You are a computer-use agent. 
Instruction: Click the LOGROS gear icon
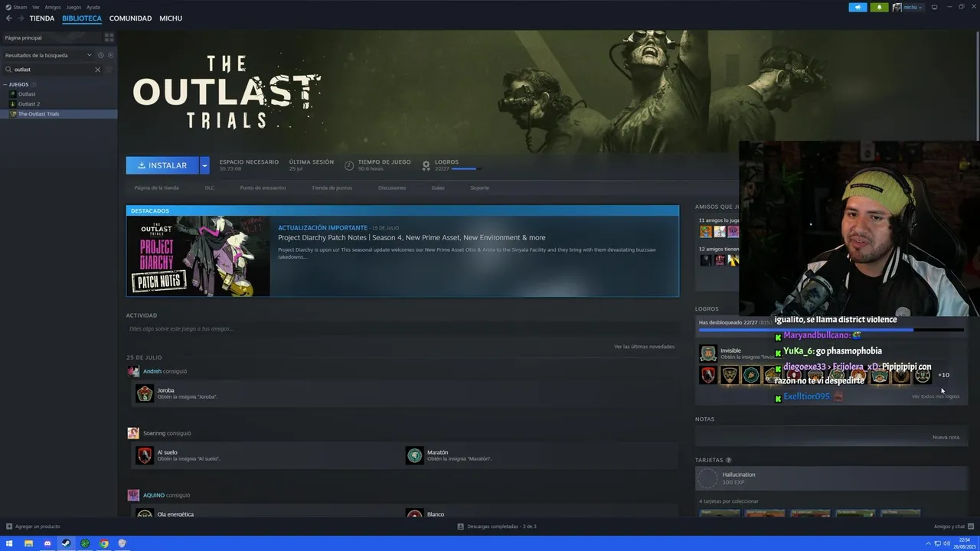coord(426,165)
